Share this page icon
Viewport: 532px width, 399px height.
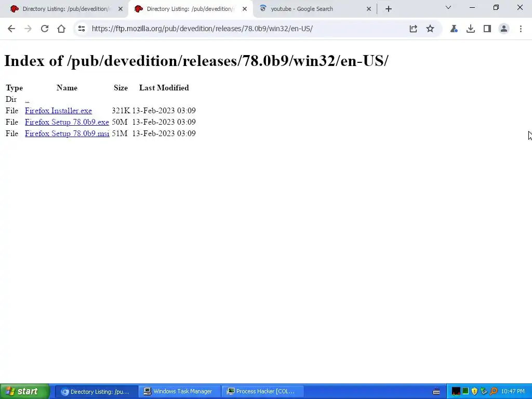[413, 29]
